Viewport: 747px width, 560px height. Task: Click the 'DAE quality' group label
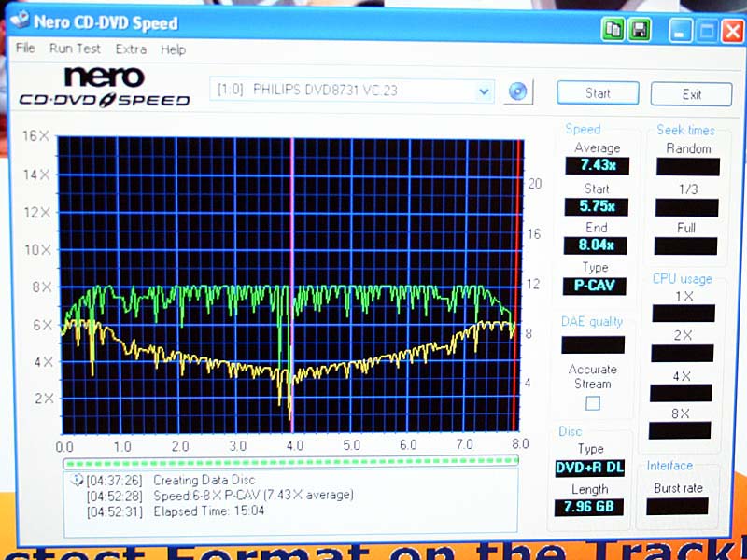pos(592,321)
